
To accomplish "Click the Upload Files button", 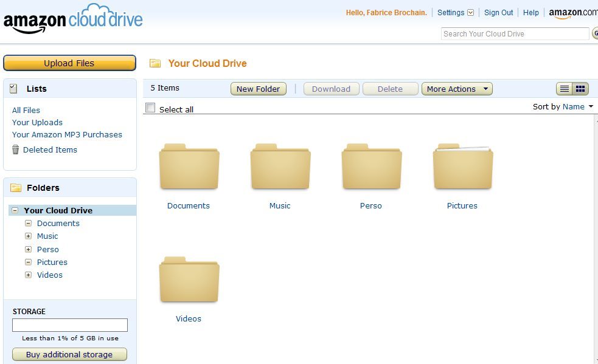I will pos(69,63).
